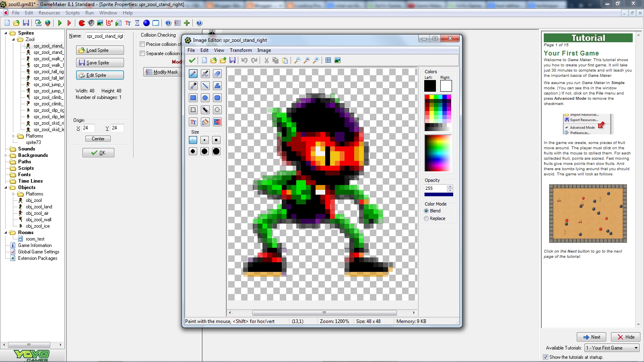Screen dimensions: 644x362
Task: Select the Eraser tool
Action: [217, 74]
